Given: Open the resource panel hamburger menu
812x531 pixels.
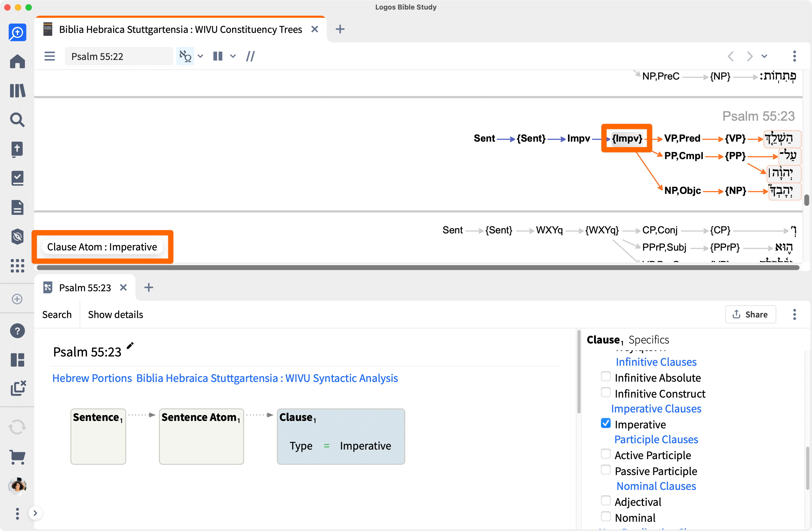Looking at the screenshot, I should pyautogui.click(x=50, y=56).
